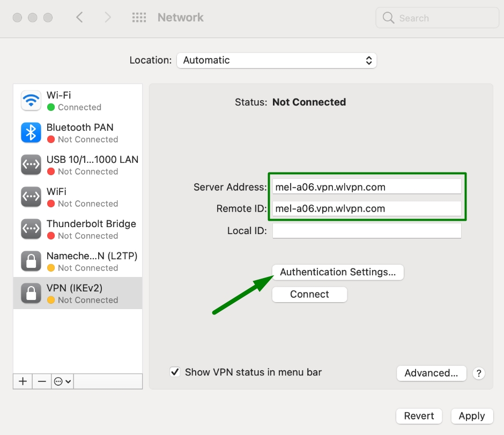Open the Location dropdown set to Automatic

[x=277, y=61]
